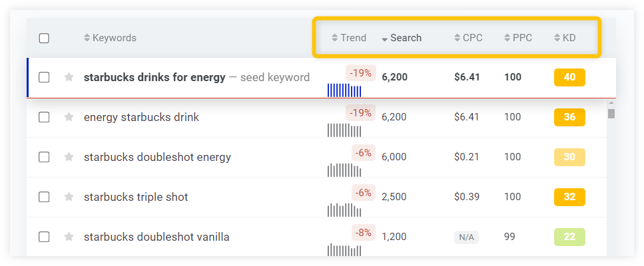The width and height of the screenshot is (644, 266).
Task: Open the blue trend chart of the seed keyword
Action: (x=344, y=90)
